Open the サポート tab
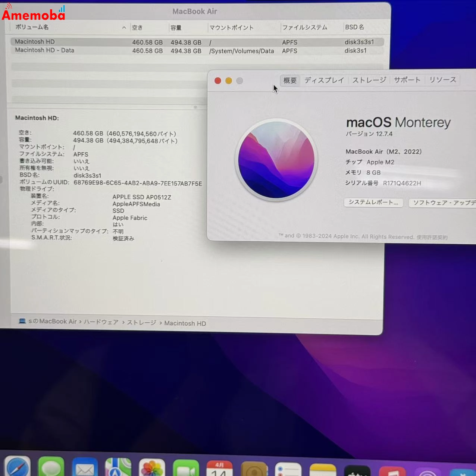 (407, 80)
